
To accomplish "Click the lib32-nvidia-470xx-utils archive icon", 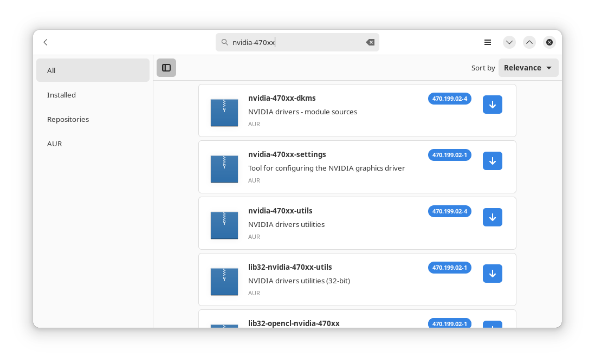I will tap(224, 282).
